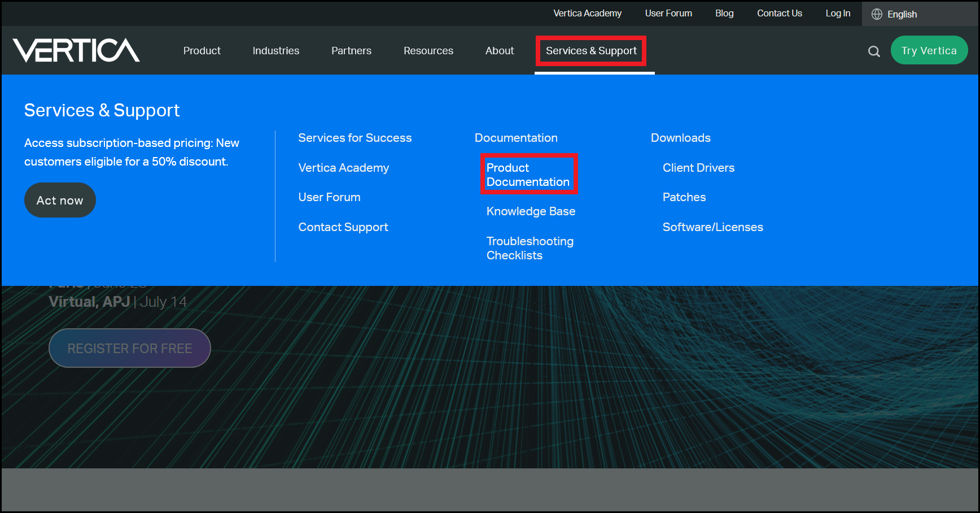Open User Forum in dropdown panel
Screen dimensions: 980x513
click(x=330, y=197)
